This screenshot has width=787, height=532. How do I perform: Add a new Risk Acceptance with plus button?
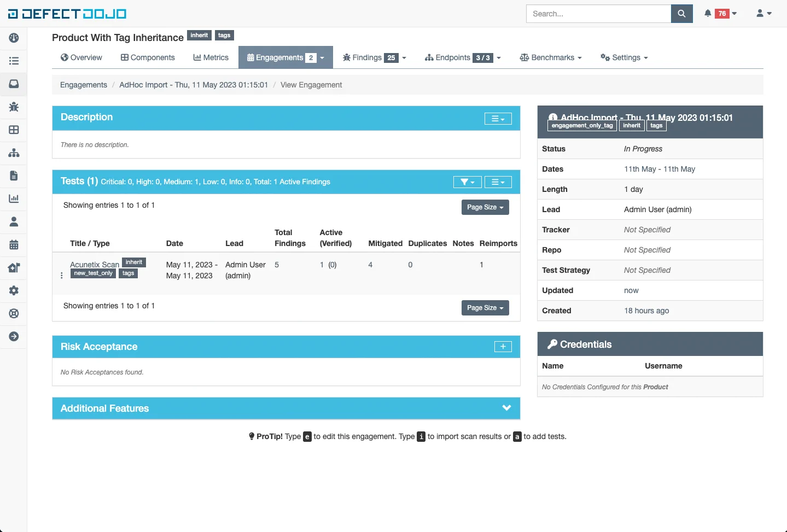point(502,346)
